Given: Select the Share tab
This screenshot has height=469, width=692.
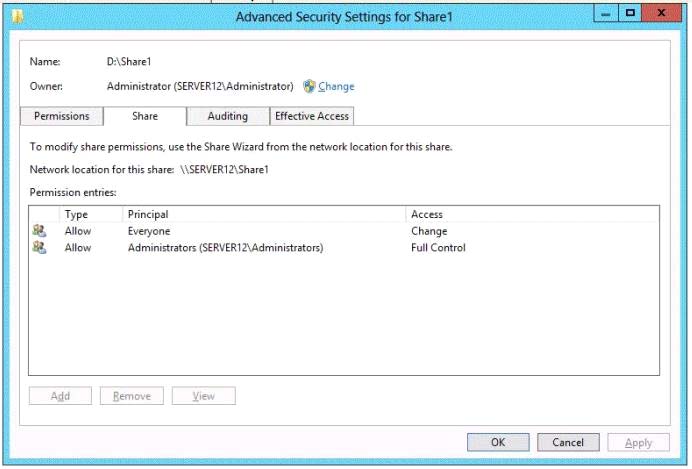Looking at the screenshot, I should pos(145,116).
